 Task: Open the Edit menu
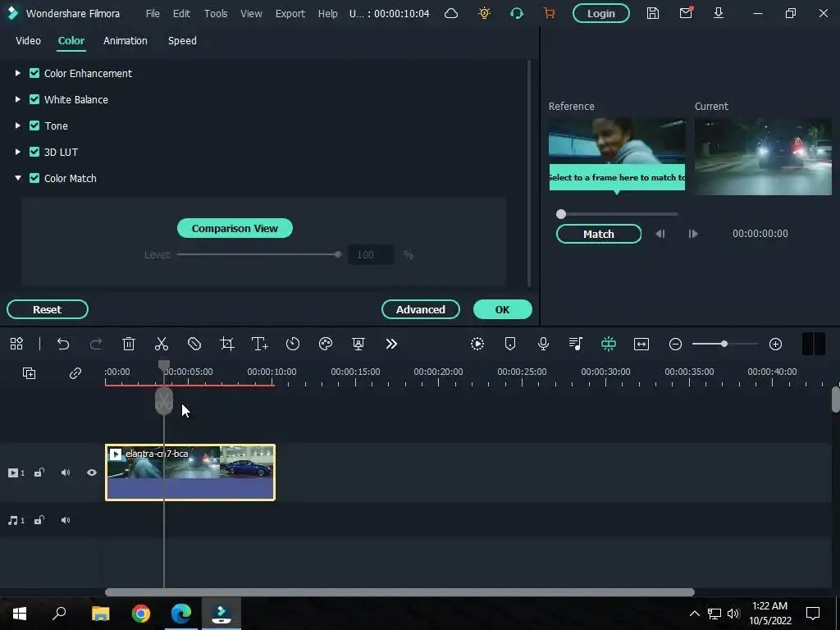pyautogui.click(x=181, y=13)
